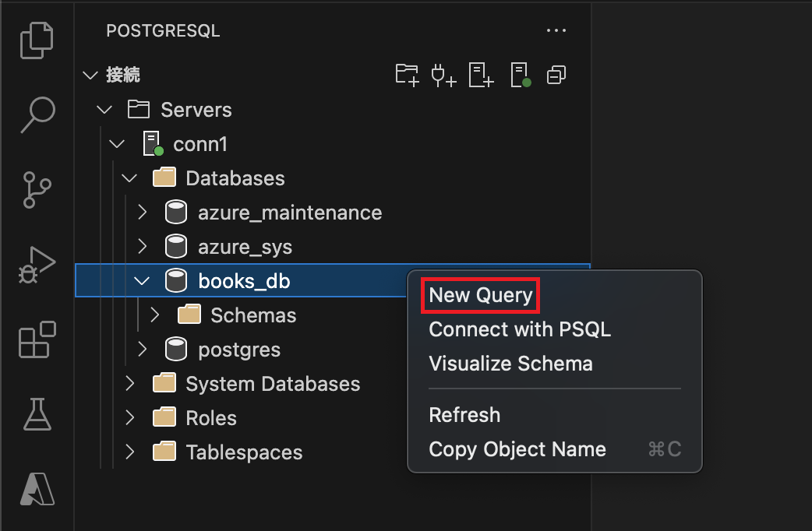812x531 pixels.
Task: Open the Source Control view
Action: pyautogui.click(x=37, y=189)
